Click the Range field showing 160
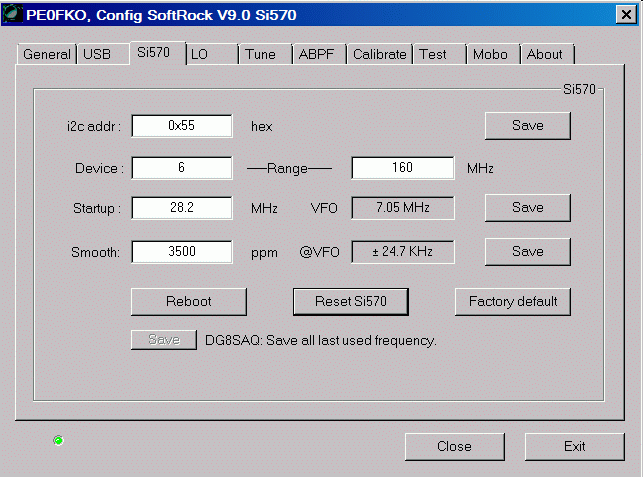The width and height of the screenshot is (643, 477). (x=403, y=168)
